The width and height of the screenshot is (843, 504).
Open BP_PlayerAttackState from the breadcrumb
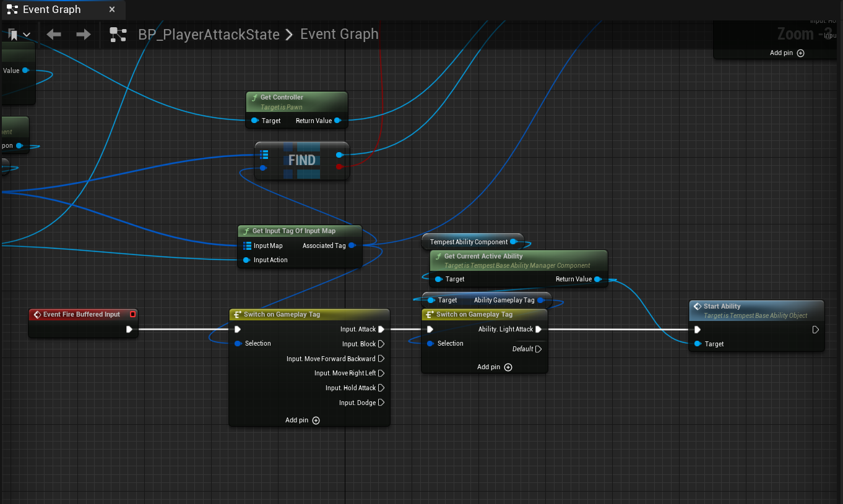209,34
